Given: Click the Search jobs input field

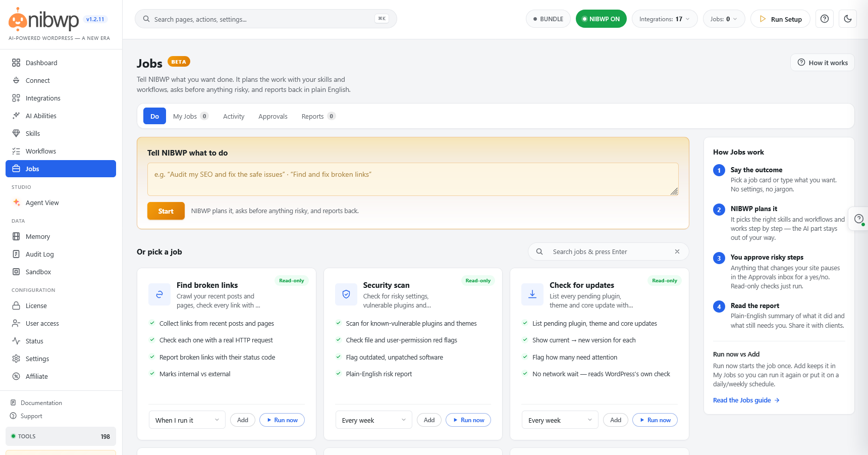Looking at the screenshot, I should coord(609,251).
